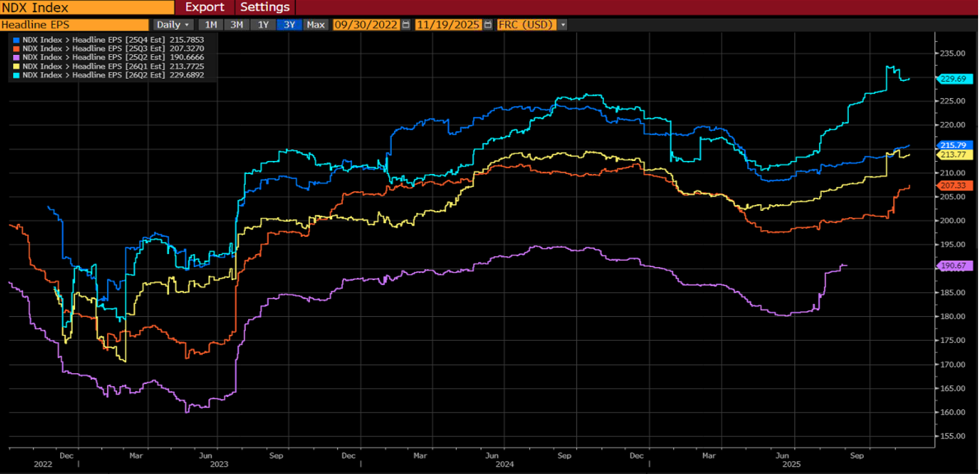The height and width of the screenshot is (474, 980).
Task: Open the end date calendar picker icon
Action: point(488,25)
